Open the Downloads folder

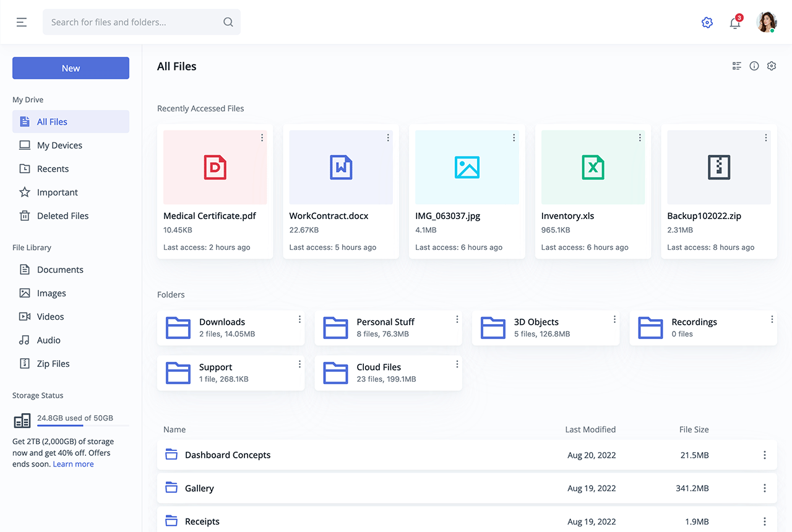click(222, 327)
